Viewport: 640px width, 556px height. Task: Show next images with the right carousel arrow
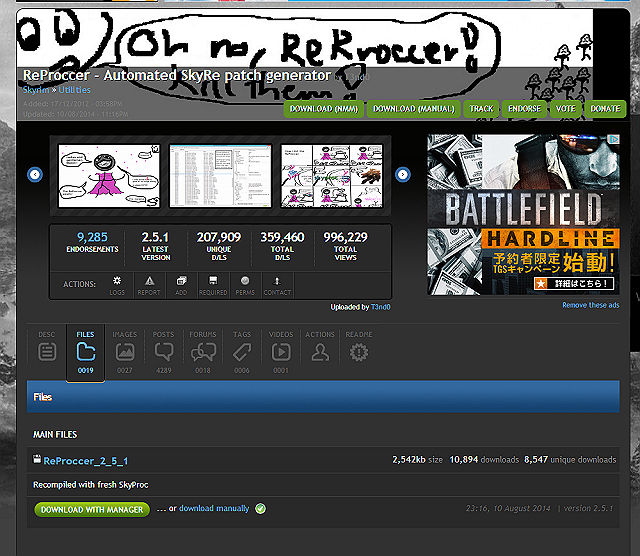402,175
